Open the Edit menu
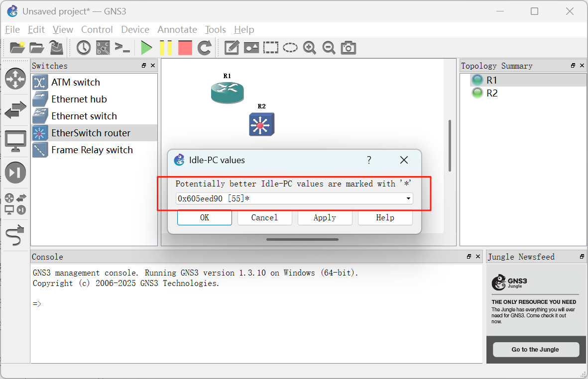This screenshot has width=588, height=379. tap(36, 29)
